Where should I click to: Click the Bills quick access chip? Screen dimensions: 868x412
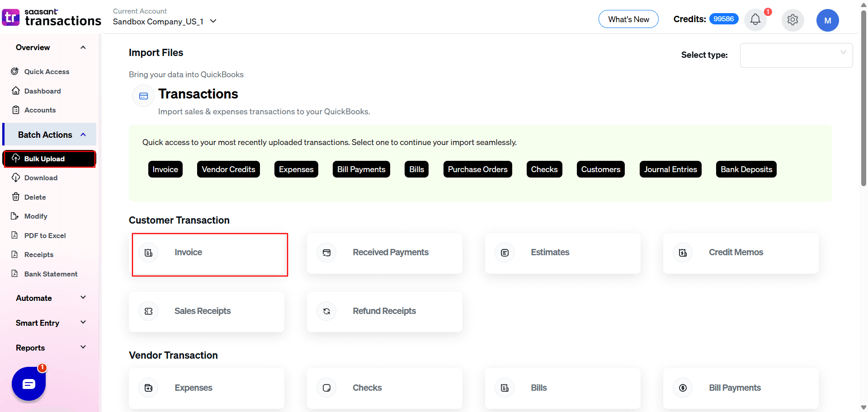(x=416, y=169)
